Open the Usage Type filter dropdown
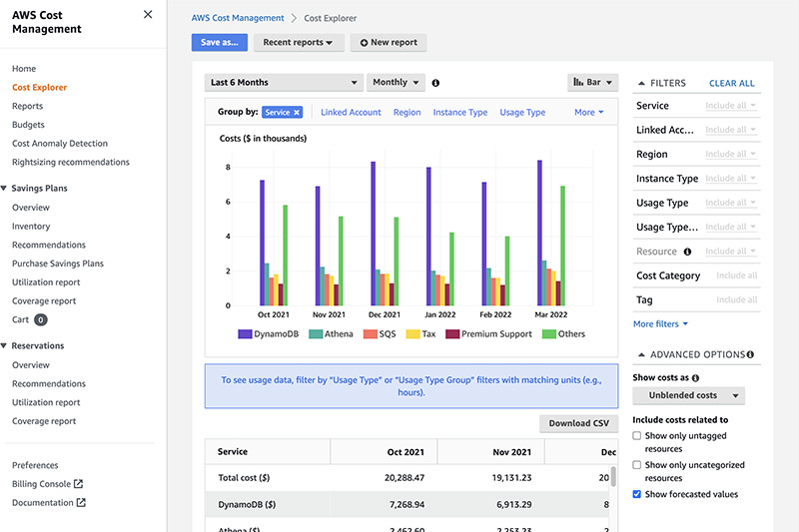Image resolution: width=799 pixels, height=532 pixels. click(731, 204)
